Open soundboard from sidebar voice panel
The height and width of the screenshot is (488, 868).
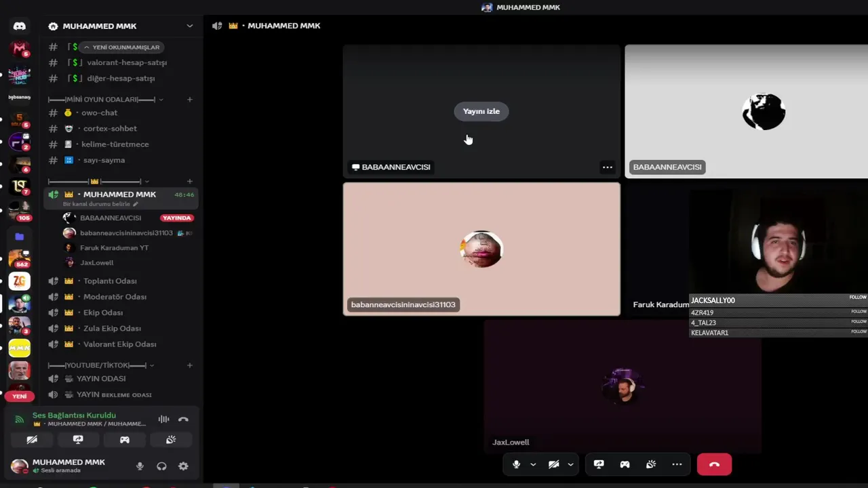tap(171, 440)
